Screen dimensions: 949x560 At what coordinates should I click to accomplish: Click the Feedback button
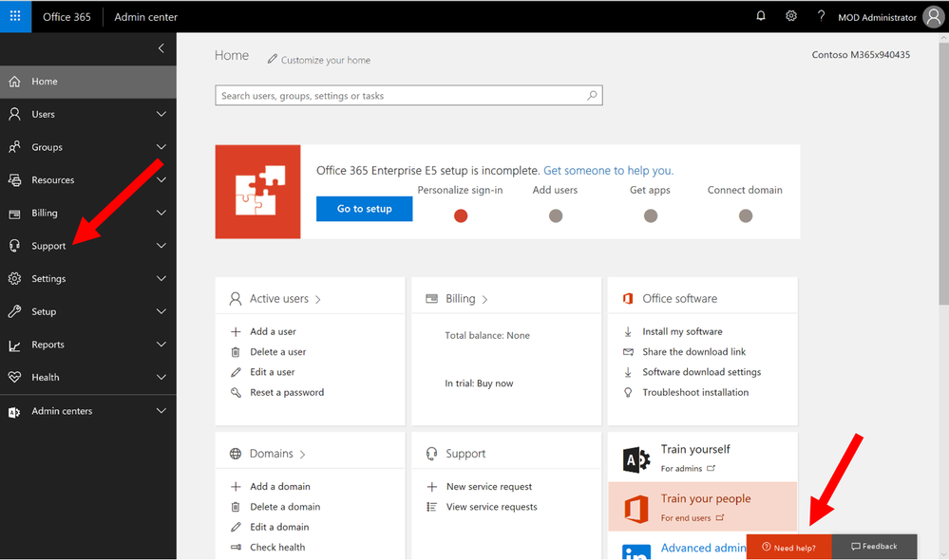pyautogui.click(x=875, y=547)
